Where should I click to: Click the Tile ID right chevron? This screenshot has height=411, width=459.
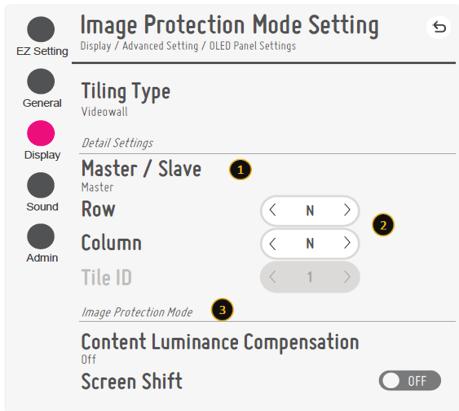tap(347, 277)
